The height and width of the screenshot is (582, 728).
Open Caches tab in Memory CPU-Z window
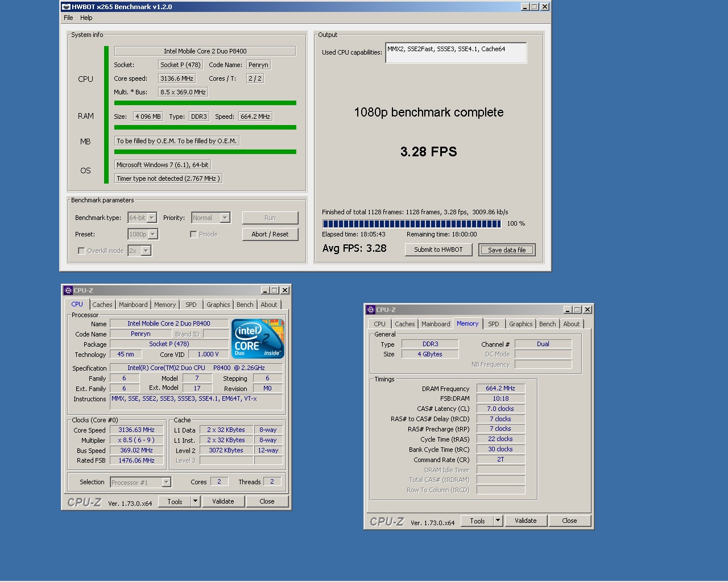tap(405, 324)
